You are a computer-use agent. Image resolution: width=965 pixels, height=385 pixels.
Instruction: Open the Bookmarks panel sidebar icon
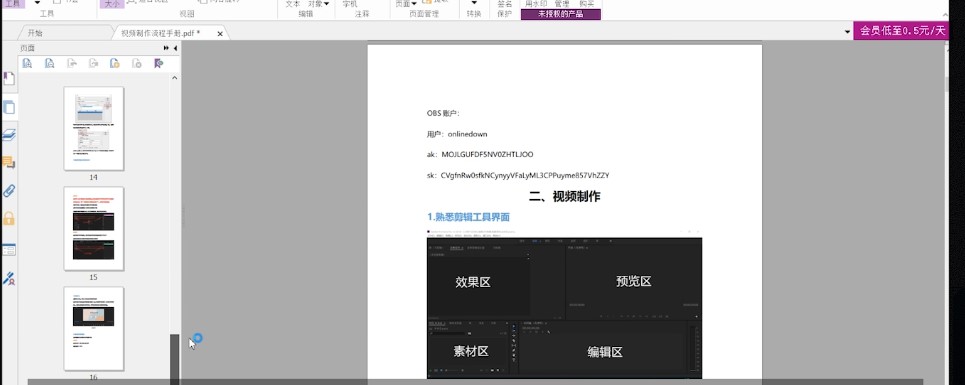pos(9,79)
